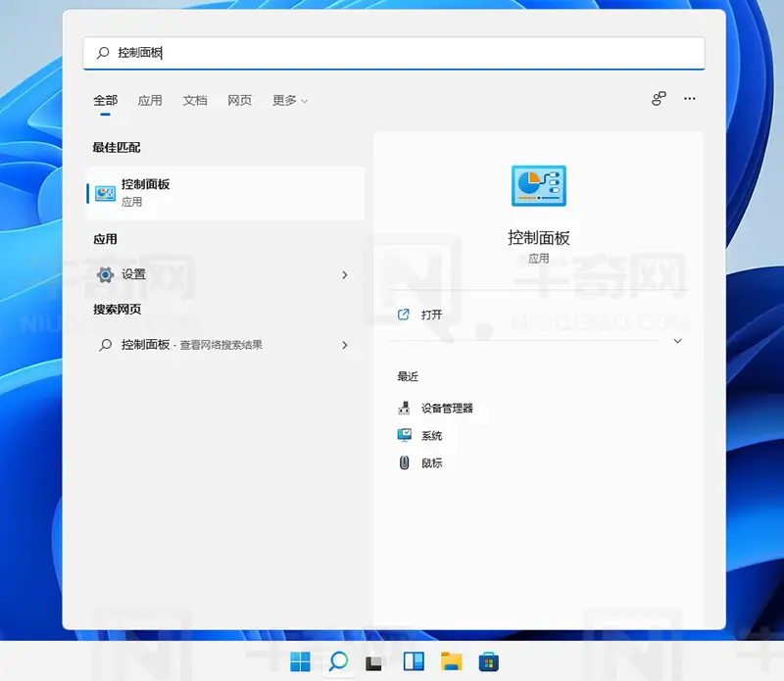Viewport: 784px width, 681px height.
Task: Open Widgets from the taskbar
Action: (414, 662)
